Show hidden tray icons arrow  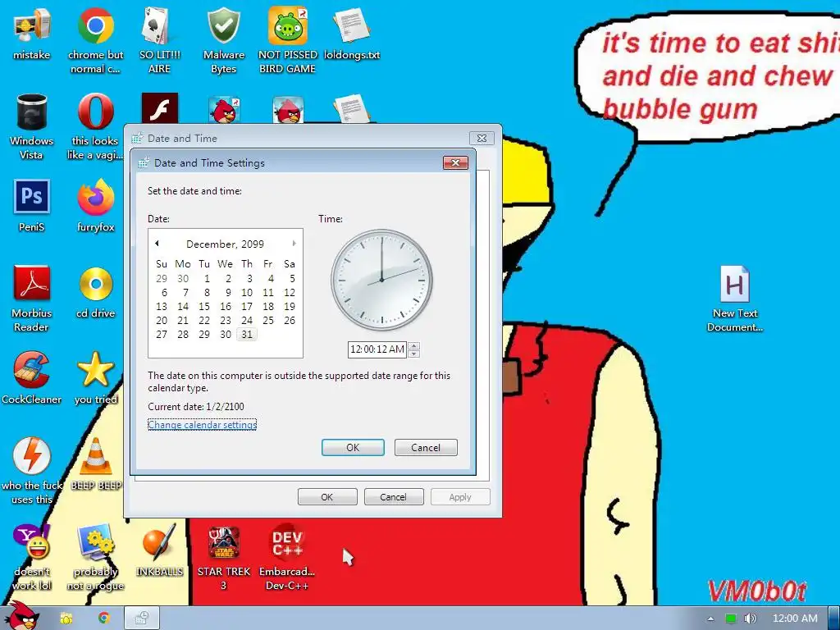tap(710, 619)
